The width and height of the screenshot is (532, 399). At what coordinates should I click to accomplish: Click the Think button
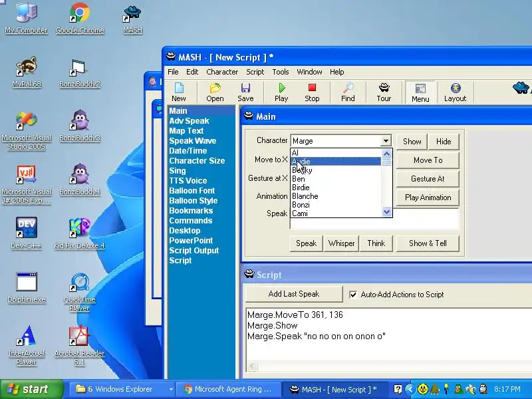click(376, 243)
